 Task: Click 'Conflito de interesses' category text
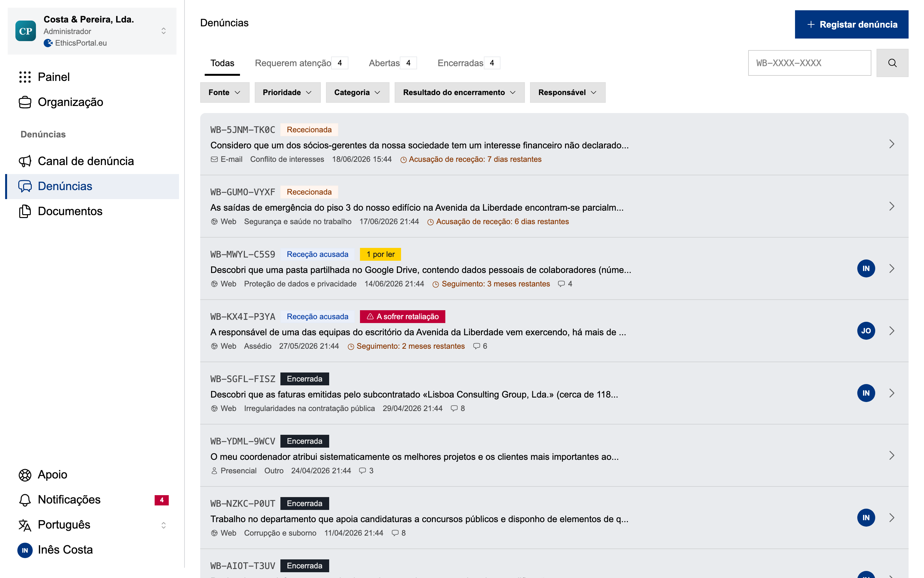point(287,159)
